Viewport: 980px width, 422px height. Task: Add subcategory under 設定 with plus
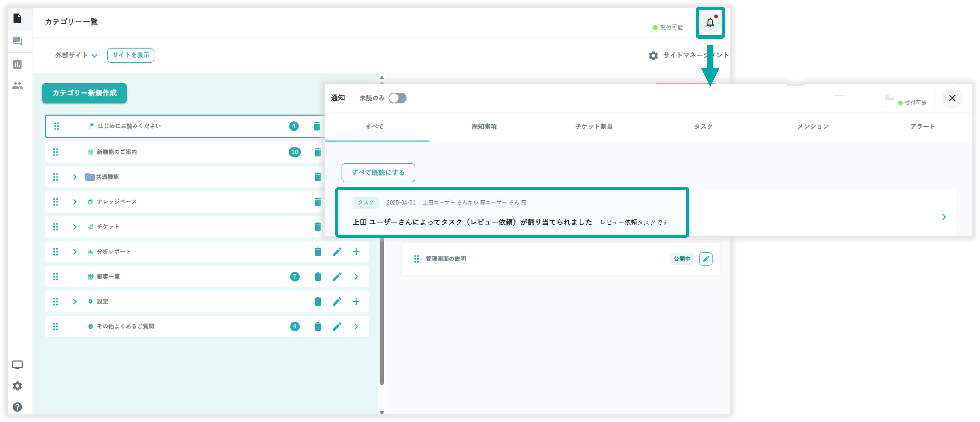pyautogui.click(x=356, y=302)
